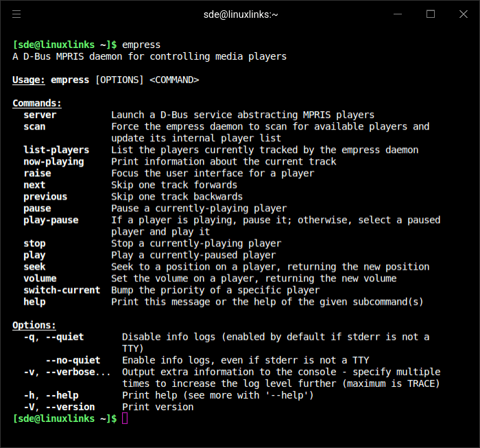Screen dimensions: 480x448
Task: Click the 'volume' command name
Action: 40,279
